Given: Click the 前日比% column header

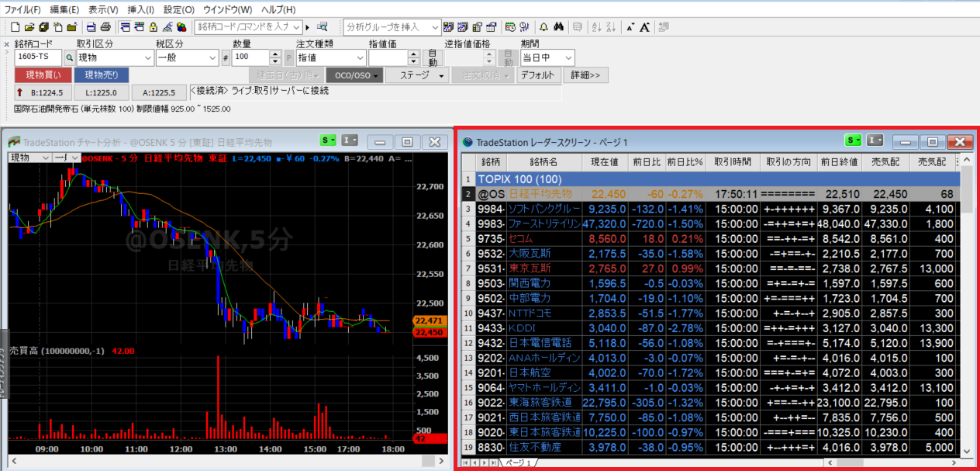Looking at the screenshot, I should (x=685, y=162).
